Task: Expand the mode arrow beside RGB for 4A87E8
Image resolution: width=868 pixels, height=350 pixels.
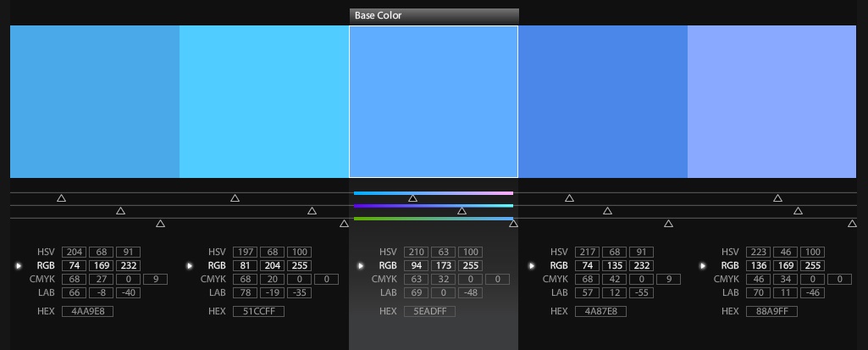Action: [x=532, y=266]
